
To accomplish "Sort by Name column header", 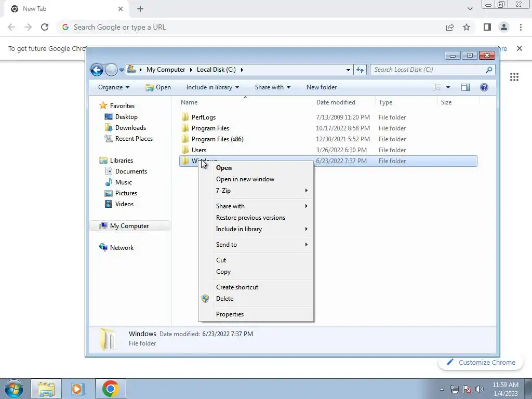I will [245, 102].
